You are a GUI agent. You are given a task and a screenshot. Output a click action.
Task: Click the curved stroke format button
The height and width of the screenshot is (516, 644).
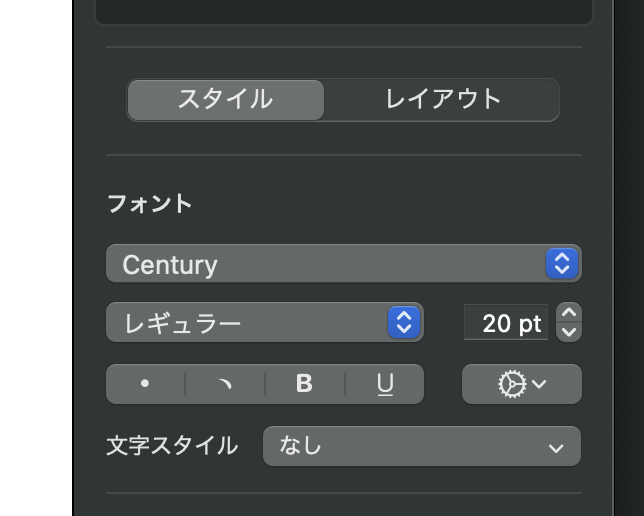225,384
